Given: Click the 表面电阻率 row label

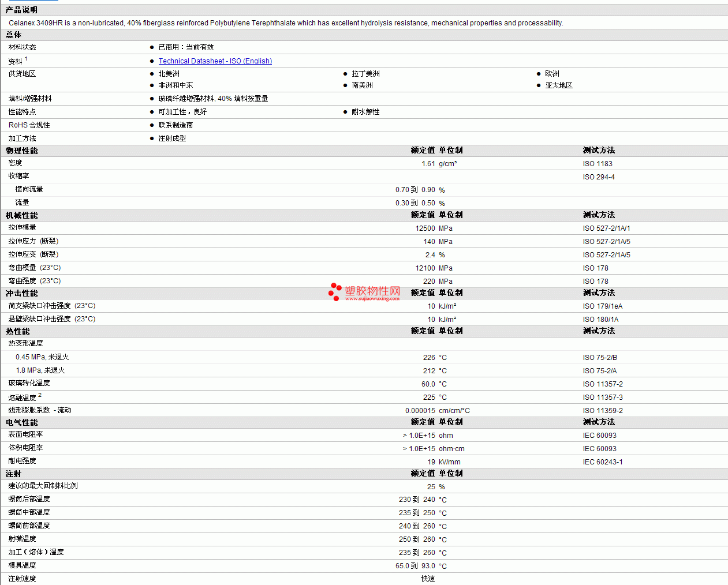Looking at the screenshot, I should 26,434.
